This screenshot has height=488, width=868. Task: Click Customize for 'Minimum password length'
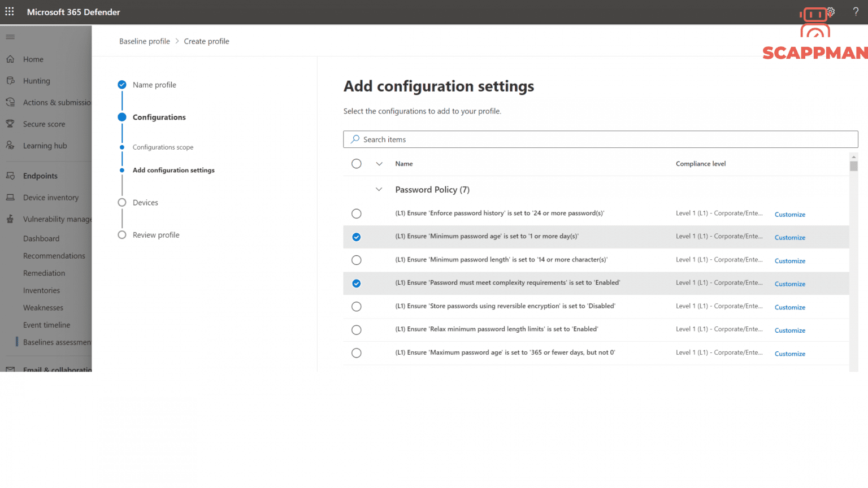pyautogui.click(x=789, y=260)
